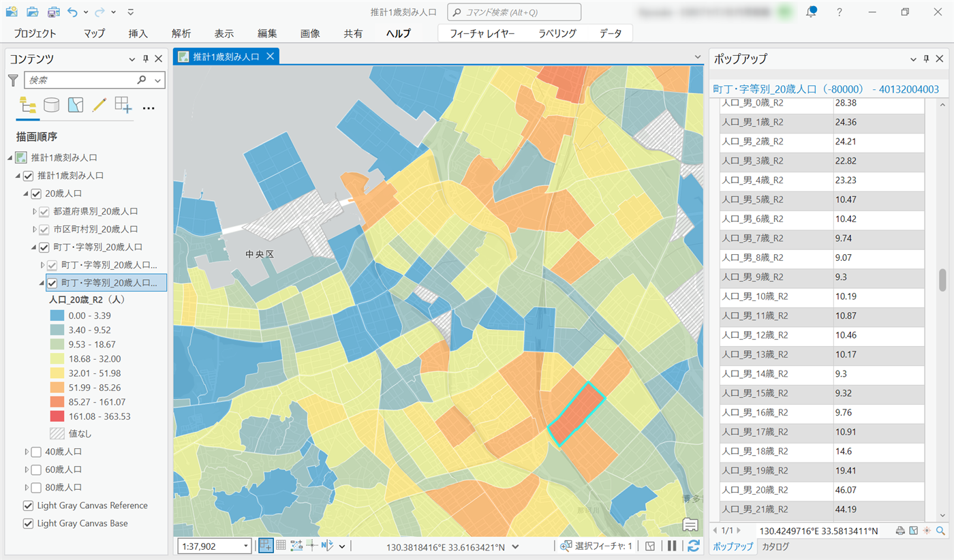Image resolution: width=954 pixels, height=560 pixels.
Task: Pause map drawing from the status bar
Action: [x=672, y=546]
